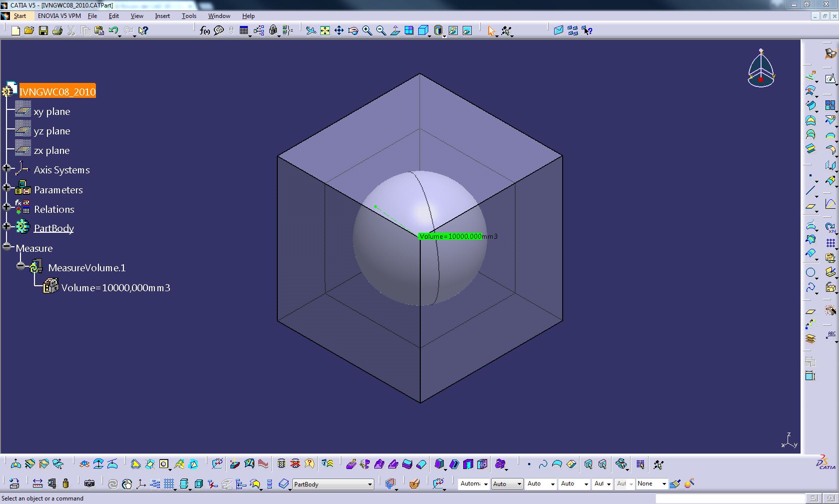The width and height of the screenshot is (839, 504).
Task: Select the PartBody tree entry
Action: click(x=54, y=228)
